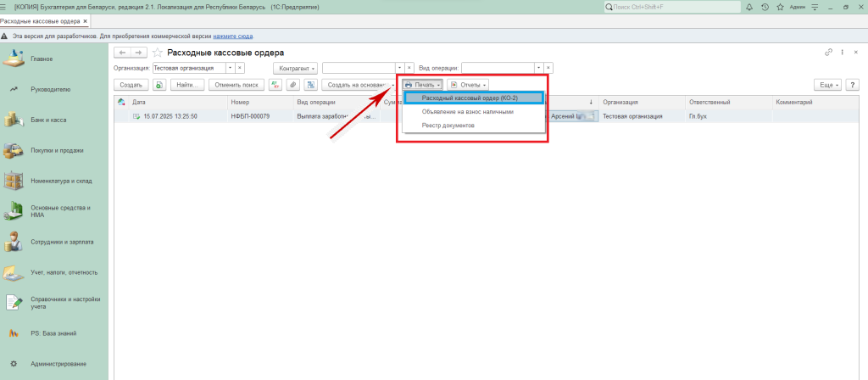Click the get link chain icon
Viewport: 868px width, 380px height.
click(828, 53)
